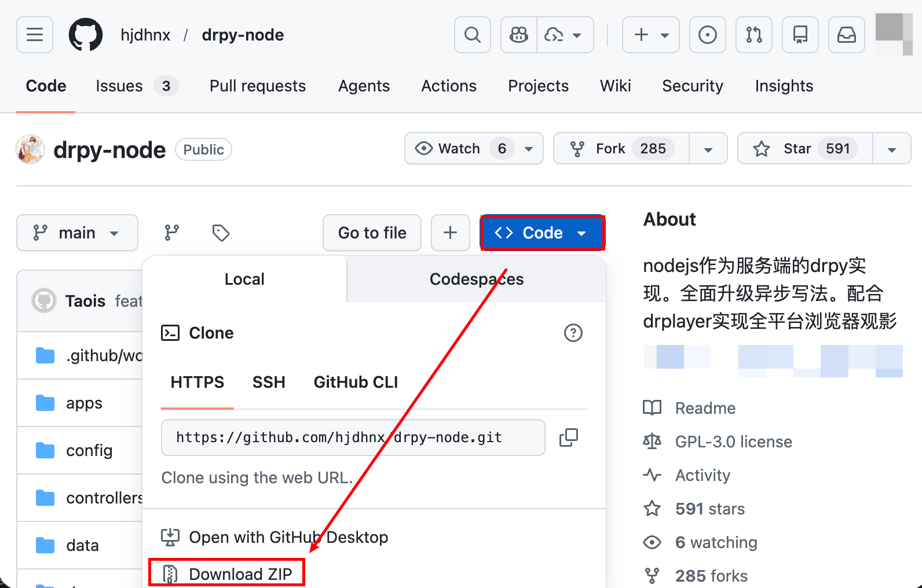Open the Issues tab
The image size is (922, 588).
(x=119, y=86)
